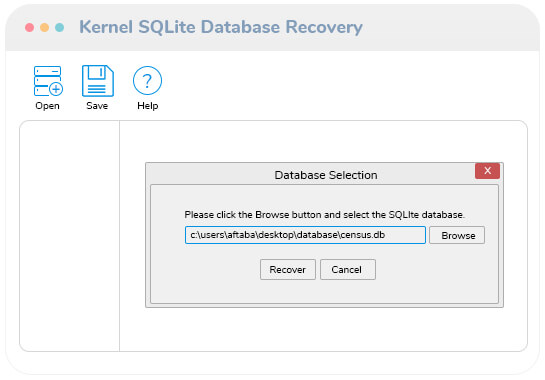Click the red window dot in the title bar

click(30, 27)
